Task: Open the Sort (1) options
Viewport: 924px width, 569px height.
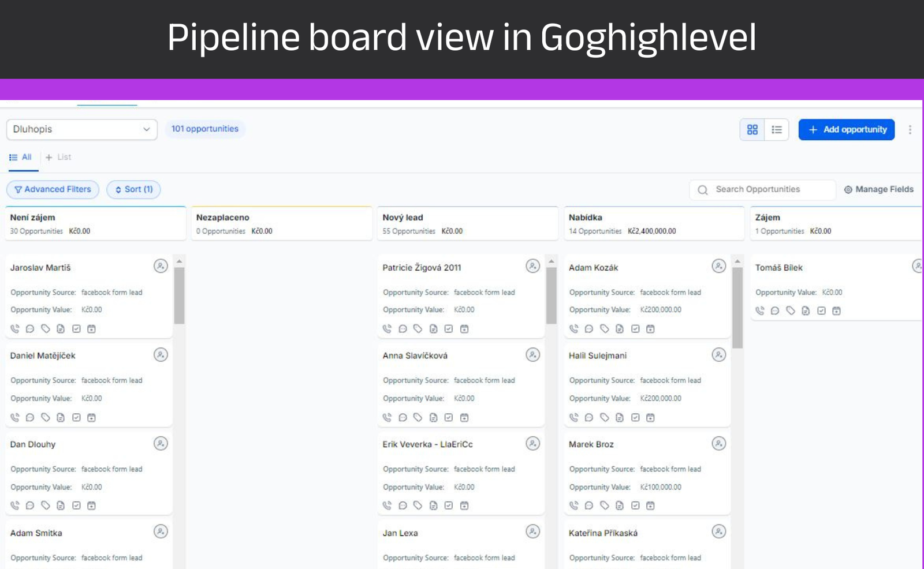Action: 133,189
